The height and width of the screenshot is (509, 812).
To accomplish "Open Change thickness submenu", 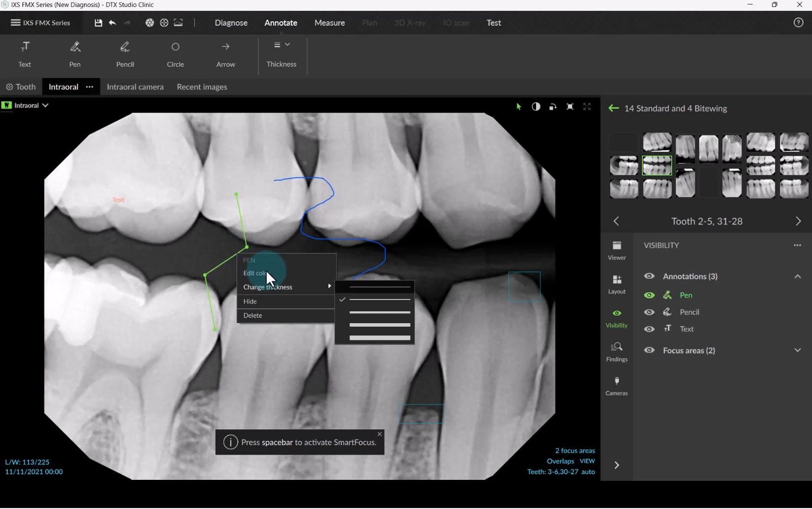I will tap(286, 287).
